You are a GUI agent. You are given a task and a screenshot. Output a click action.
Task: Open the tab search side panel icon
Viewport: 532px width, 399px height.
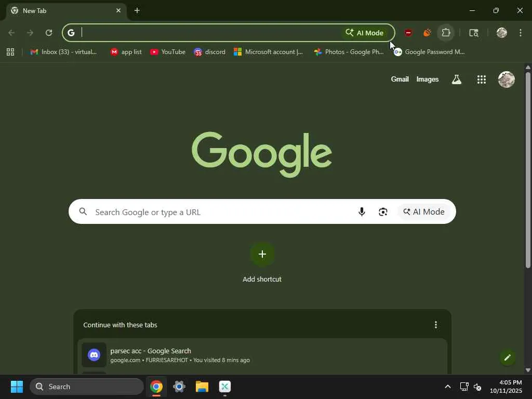tap(474, 33)
